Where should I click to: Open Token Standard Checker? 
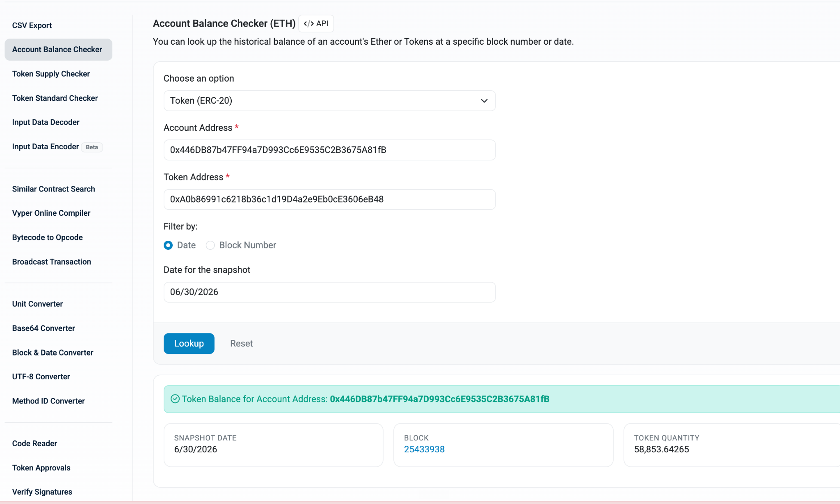pos(55,98)
